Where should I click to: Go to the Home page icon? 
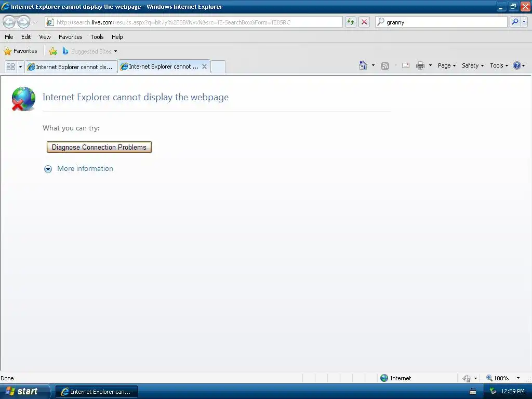[363, 65]
